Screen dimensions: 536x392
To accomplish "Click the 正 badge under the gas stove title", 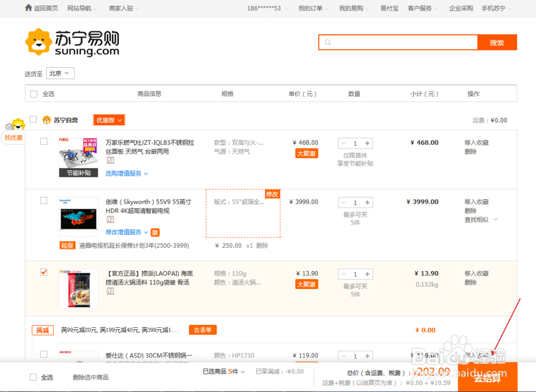I will [110, 160].
